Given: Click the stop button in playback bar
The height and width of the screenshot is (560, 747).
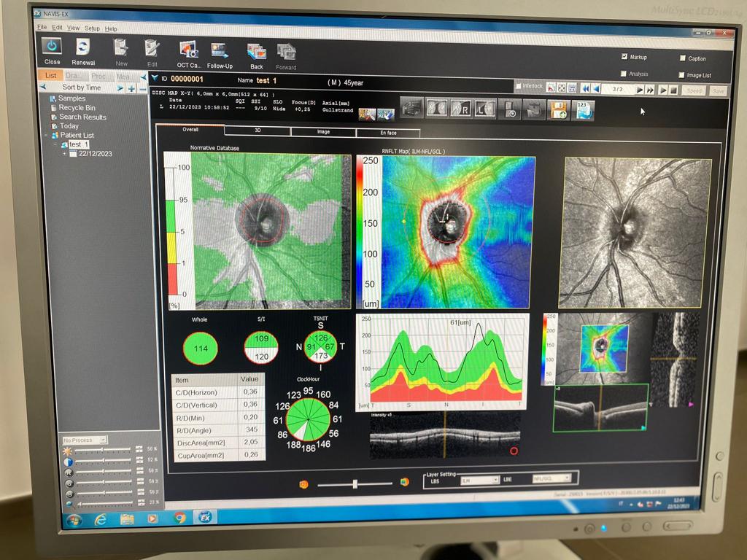Looking at the screenshot, I should coord(673,90).
